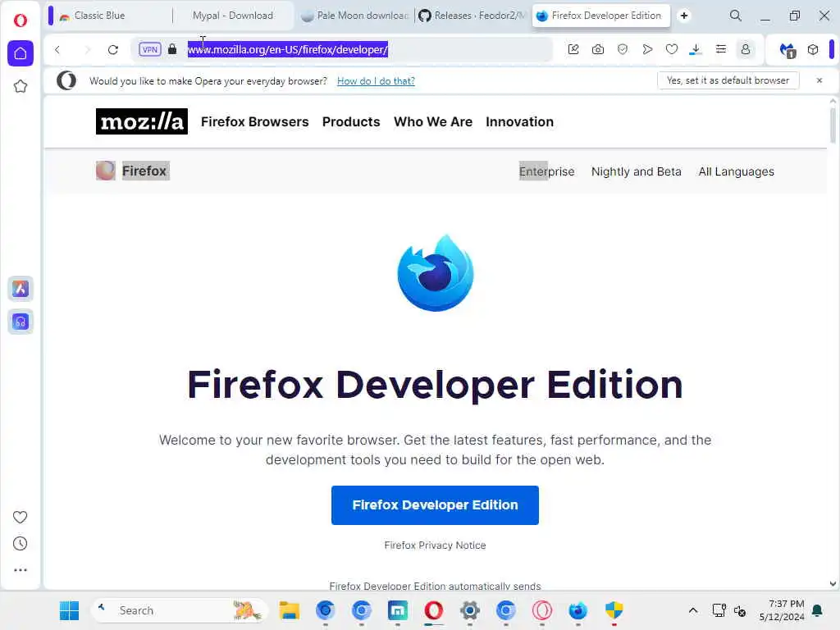Open the share page icon
This screenshot has width=840, height=630.
573,49
